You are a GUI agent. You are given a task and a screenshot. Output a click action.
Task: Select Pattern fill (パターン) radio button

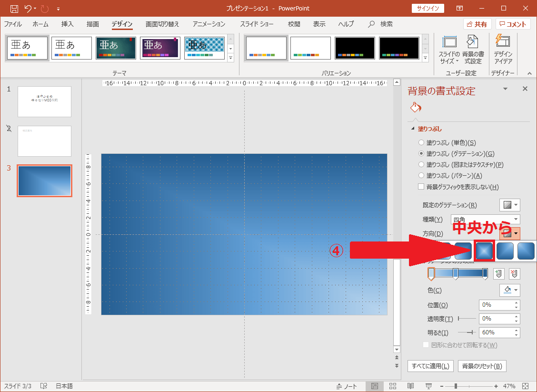click(x=421, y=175)
